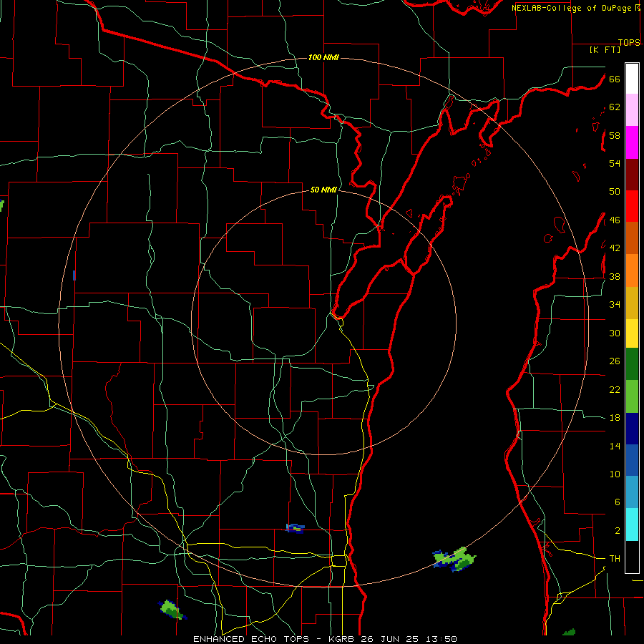This screenshot has height=644, width=644.
Task: Select the dark green 26-30 kft legend swatch
Action: [632, 364]
